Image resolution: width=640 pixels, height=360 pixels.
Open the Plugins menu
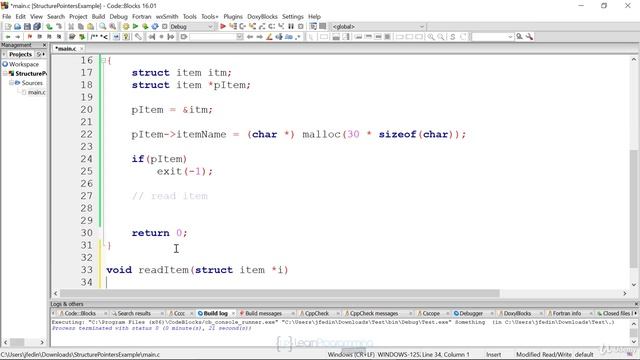(x=233, y=16)
